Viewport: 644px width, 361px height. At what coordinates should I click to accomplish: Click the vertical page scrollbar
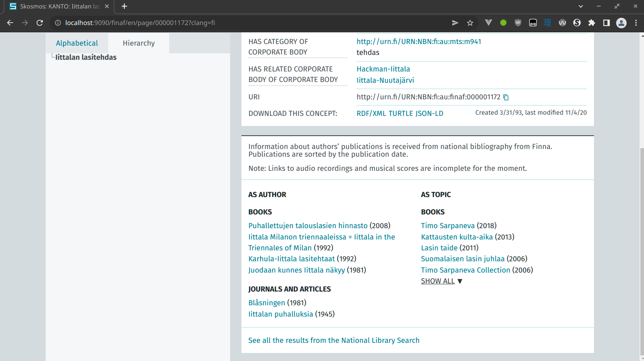(641, 251)
